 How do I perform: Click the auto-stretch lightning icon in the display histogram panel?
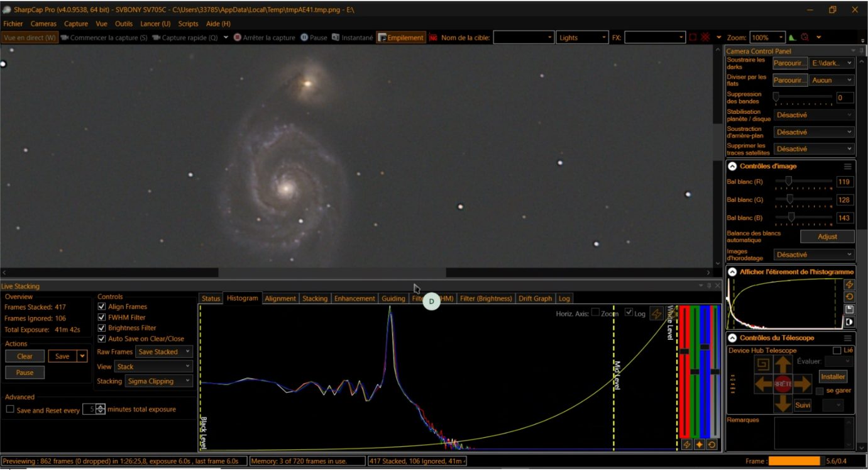tap(849, 285)
